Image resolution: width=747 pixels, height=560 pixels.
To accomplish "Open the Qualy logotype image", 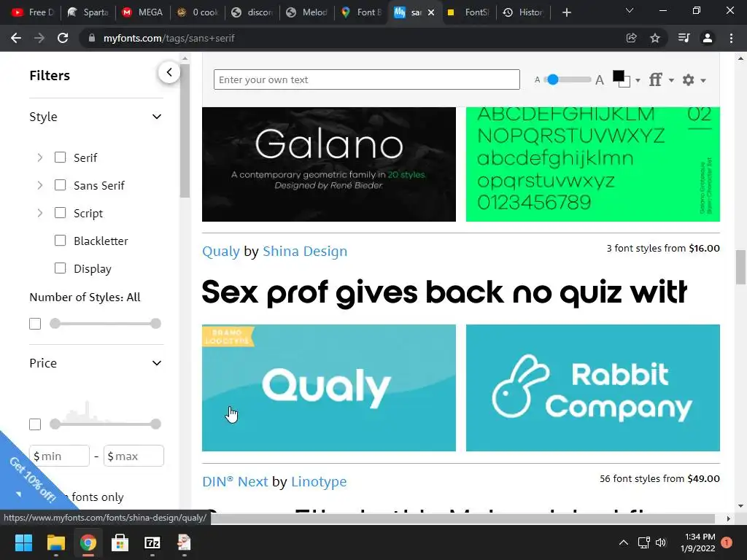I will pos(329,388).
